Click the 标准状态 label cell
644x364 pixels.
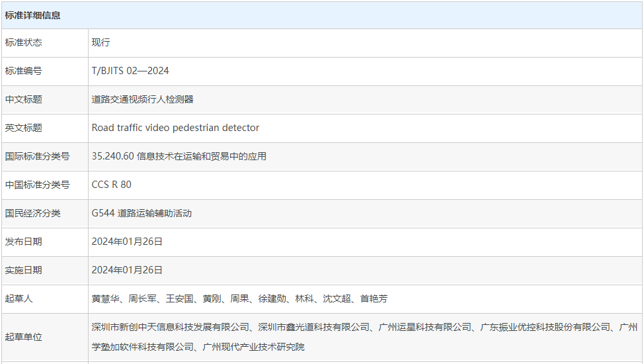(x=24, y=42)
